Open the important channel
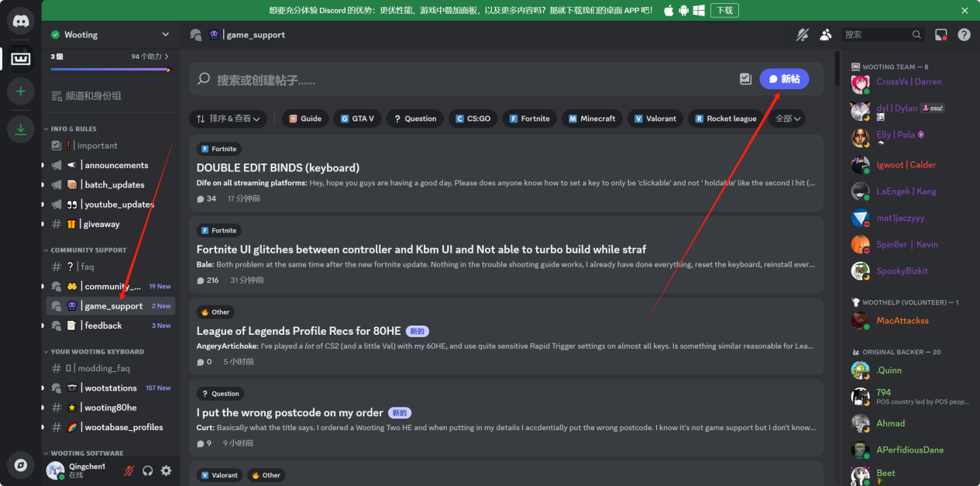This screenshot has width=980, height=486. (111, 146)
